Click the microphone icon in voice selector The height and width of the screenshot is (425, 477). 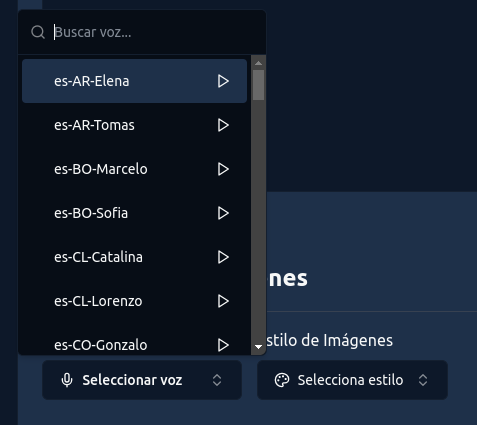pos(67,380)
